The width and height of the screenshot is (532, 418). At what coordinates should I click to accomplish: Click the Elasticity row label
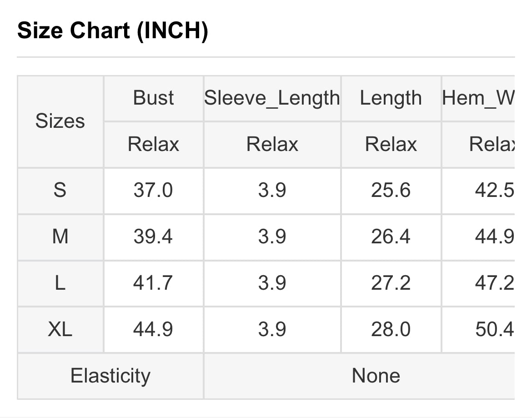[x=110, y=376]
